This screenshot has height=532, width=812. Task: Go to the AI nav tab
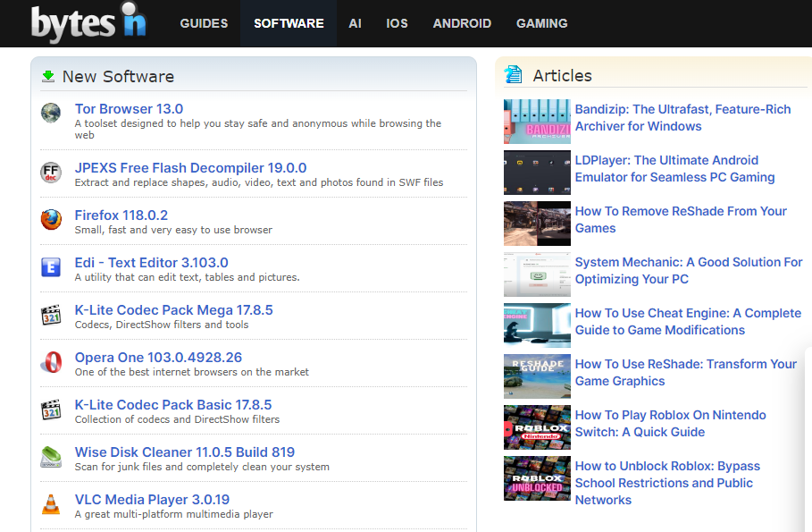pyautogui.click(x=355, y=23)
